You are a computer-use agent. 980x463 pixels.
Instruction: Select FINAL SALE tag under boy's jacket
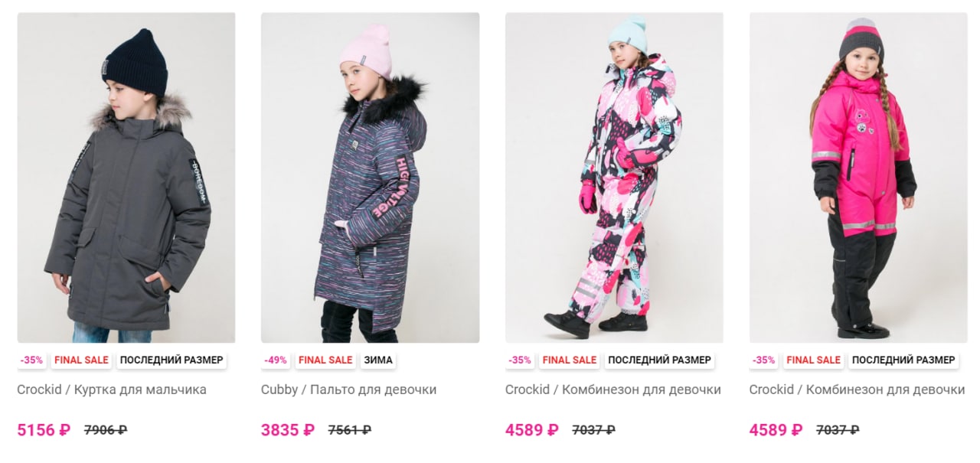click(82, 360)
